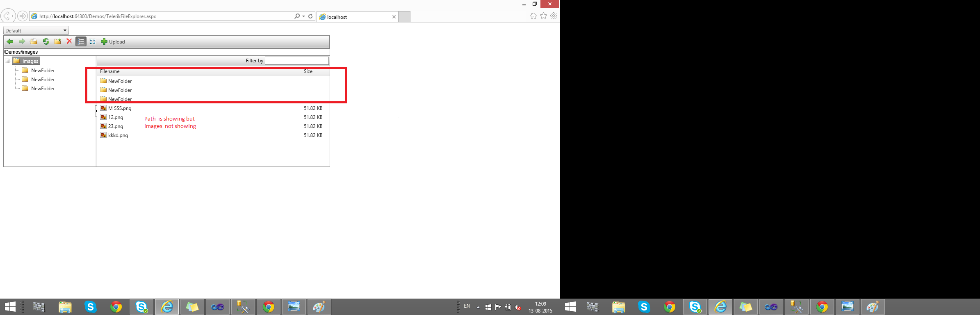Viewport: 980px width, 315px height.
Task: Open the clock showing 12:09 13-08-2015
Action: pos(540,307)
